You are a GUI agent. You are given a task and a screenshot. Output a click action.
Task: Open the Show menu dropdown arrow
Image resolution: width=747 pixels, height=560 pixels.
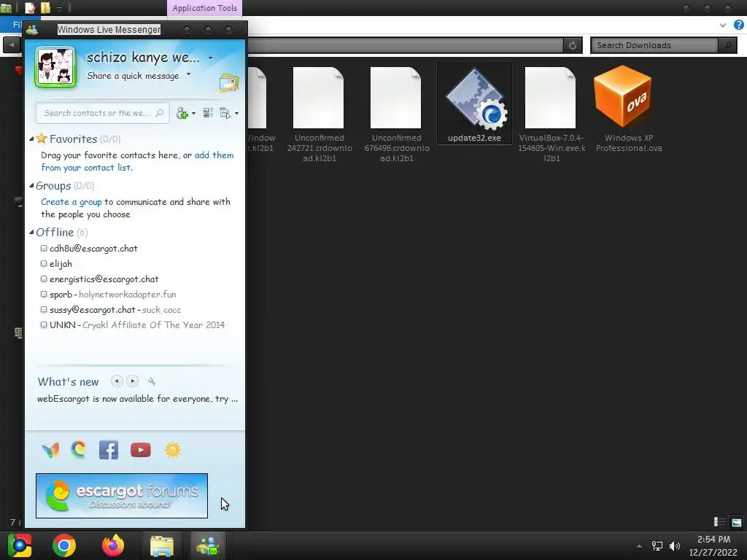237,113
